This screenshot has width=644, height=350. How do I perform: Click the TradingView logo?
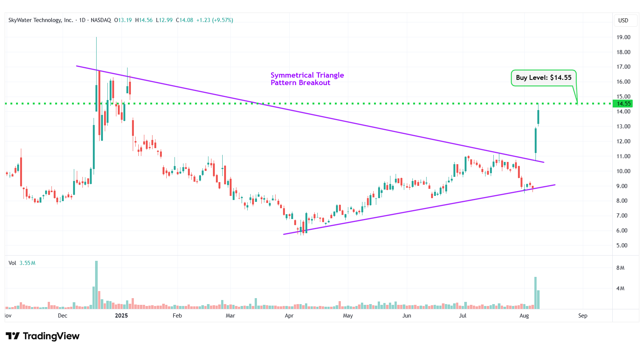43,336
